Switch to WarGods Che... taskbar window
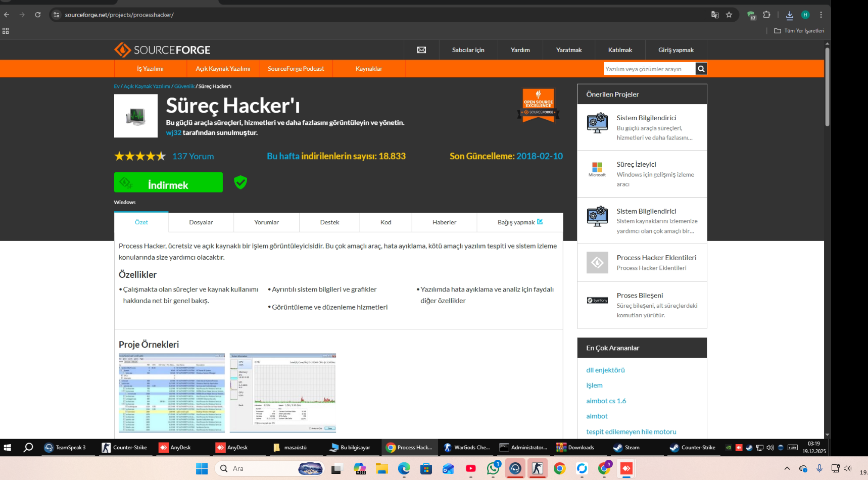This screenshot has width=868, height=480. coord(467,448)
